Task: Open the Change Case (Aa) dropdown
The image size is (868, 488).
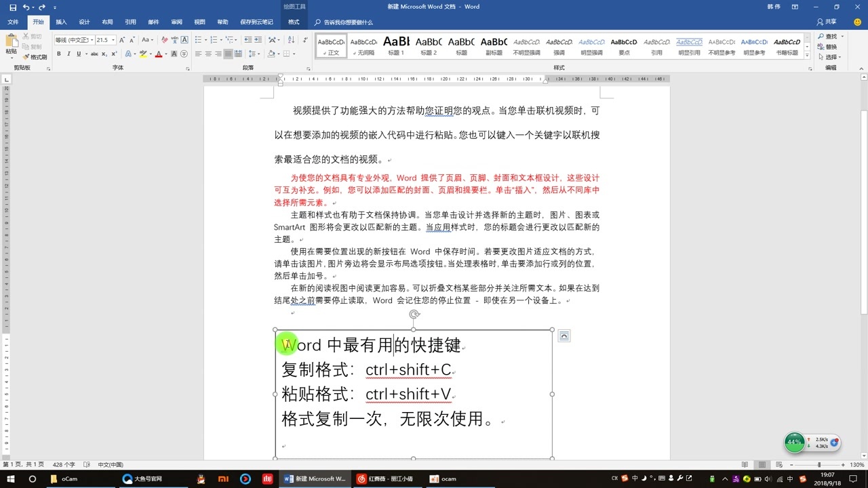Action: [148, 40]
